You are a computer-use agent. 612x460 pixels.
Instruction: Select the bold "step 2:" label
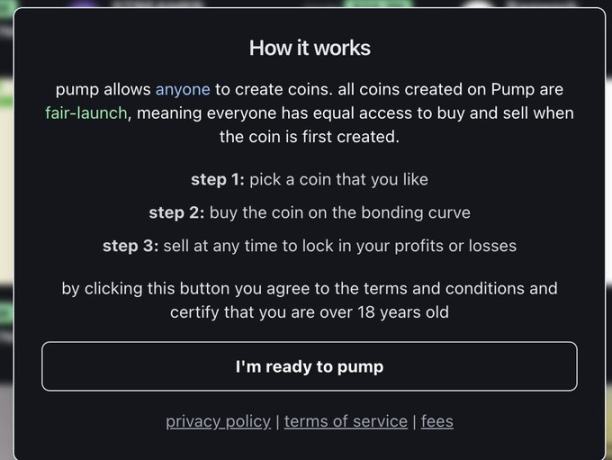pyautogui.click(x=175, y=212)
